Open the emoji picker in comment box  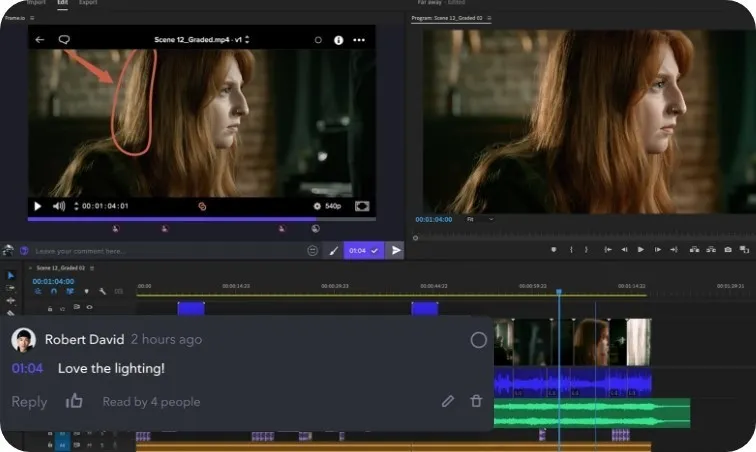pyautogui.click(x=312, y=250)
